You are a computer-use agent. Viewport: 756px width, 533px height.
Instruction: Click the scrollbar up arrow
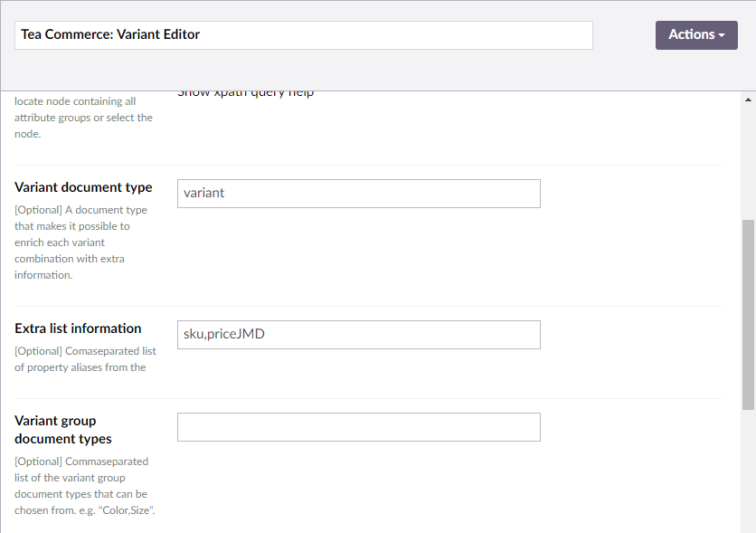coord(748,100)
